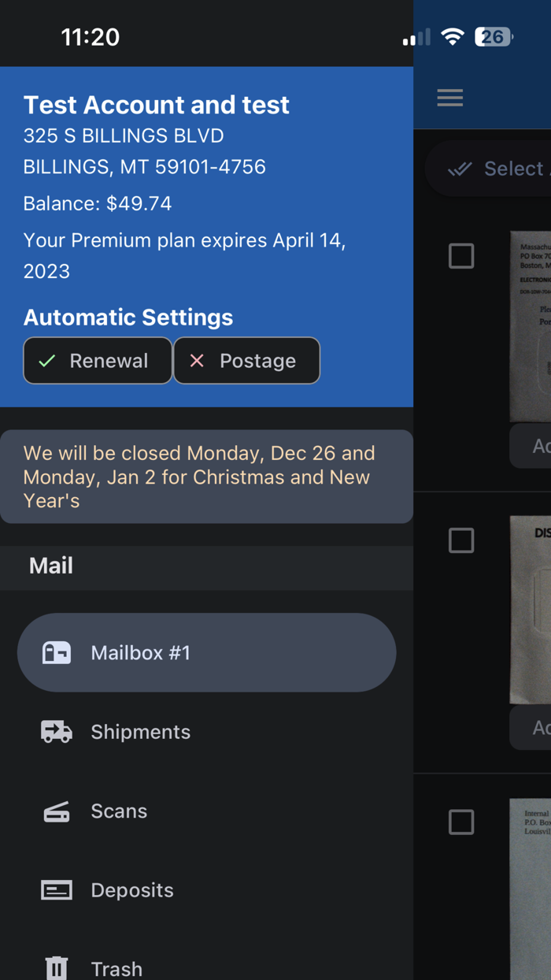Open the first mail piece thumbnail

tap(535, 323)
